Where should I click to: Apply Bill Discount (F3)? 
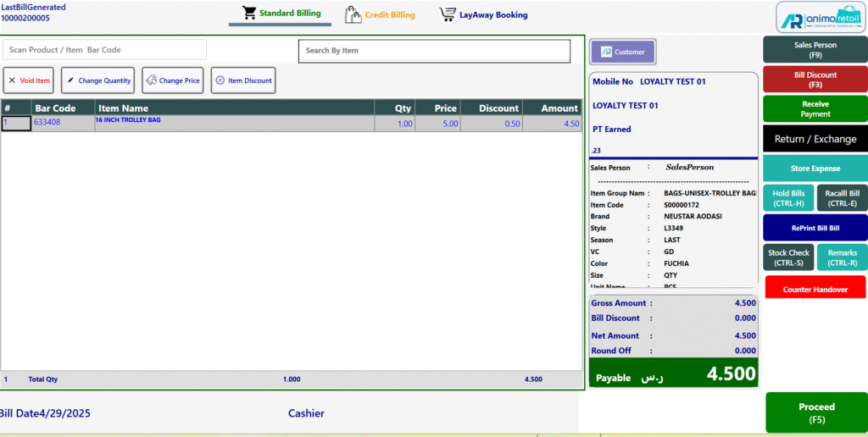pos(815,80)
